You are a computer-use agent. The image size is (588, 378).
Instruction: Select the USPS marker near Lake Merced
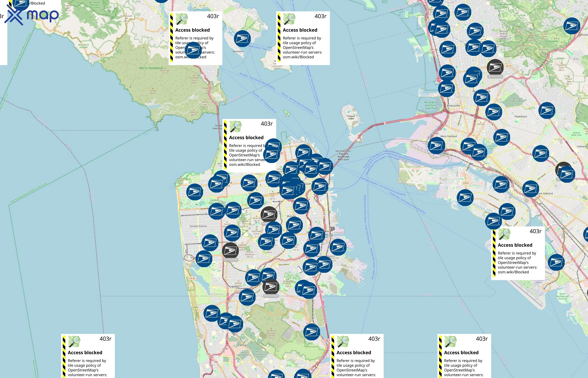click(x=204, y=259)
